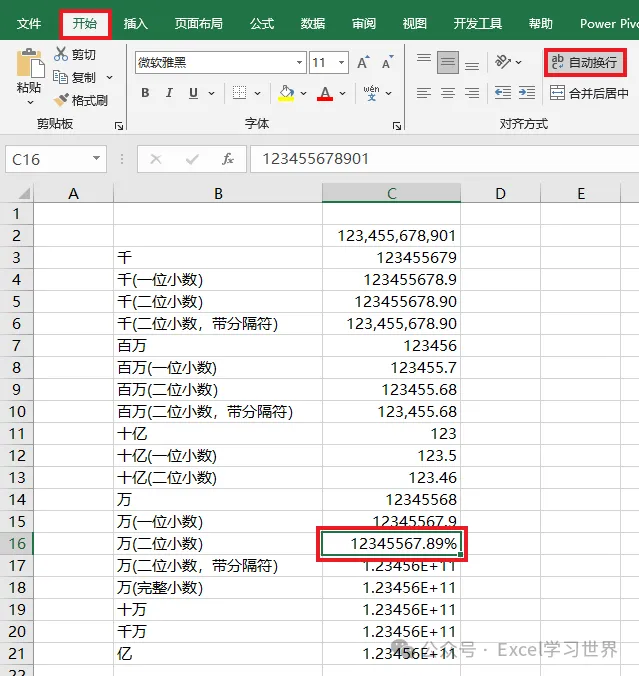Select the Format Painter brush
639x676 pixels.
[x=61, y=100]
